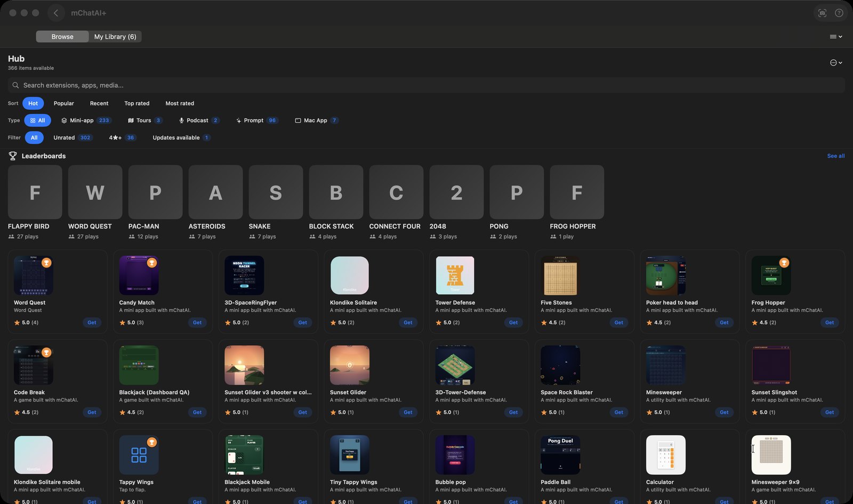The width and height of the screenshot is (853, 504).
Task: Open the Pac-Man leaderboard tile
Action: pyautogui.click(x=156, y=192)
